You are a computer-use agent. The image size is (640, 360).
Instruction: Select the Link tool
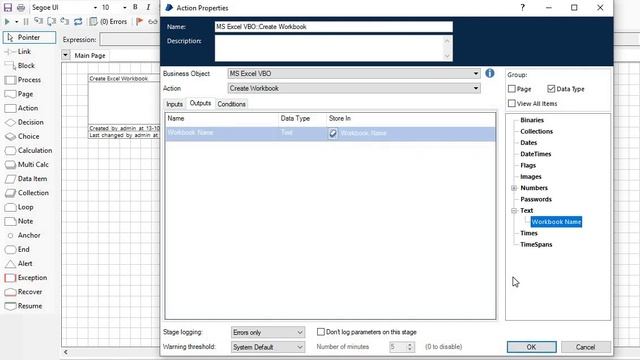coord(18,51)
